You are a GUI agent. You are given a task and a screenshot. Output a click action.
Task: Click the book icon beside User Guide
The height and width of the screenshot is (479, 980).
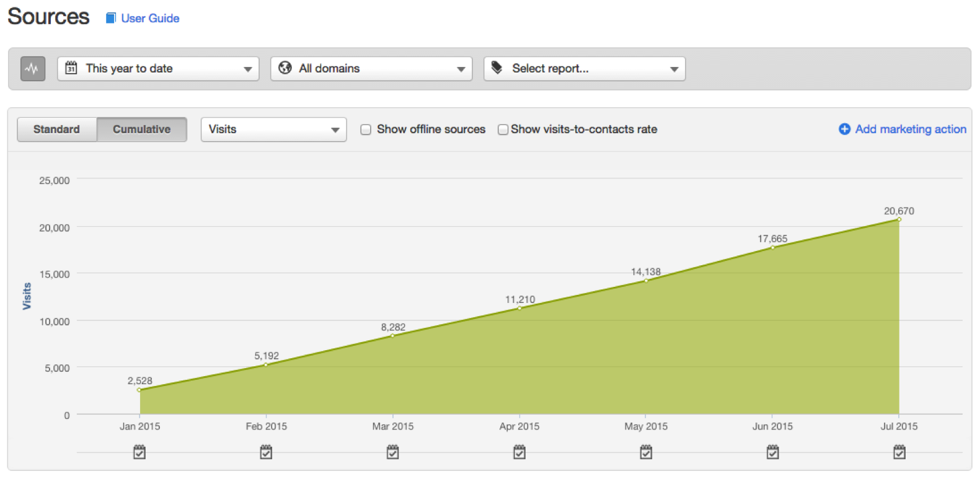pyautogui.click(x=111, y=18)
